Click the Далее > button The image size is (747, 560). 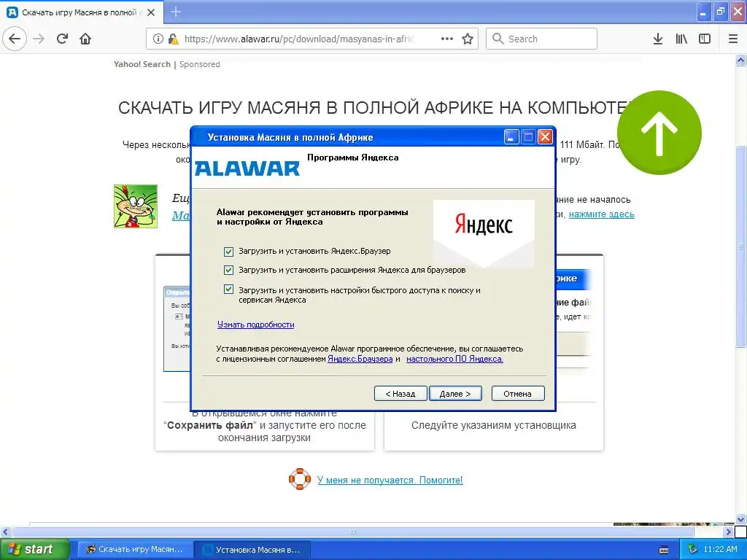click(x=455, y=393)
